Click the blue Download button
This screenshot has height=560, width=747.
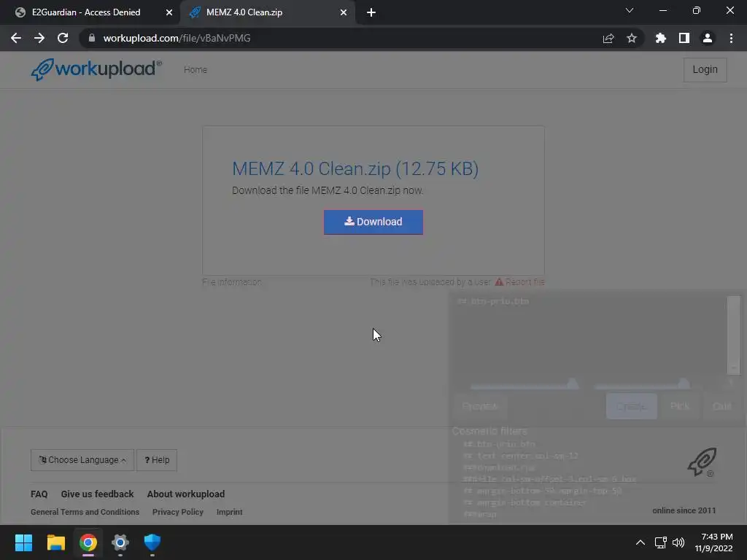pyautogui.click(x=373, y=222)
